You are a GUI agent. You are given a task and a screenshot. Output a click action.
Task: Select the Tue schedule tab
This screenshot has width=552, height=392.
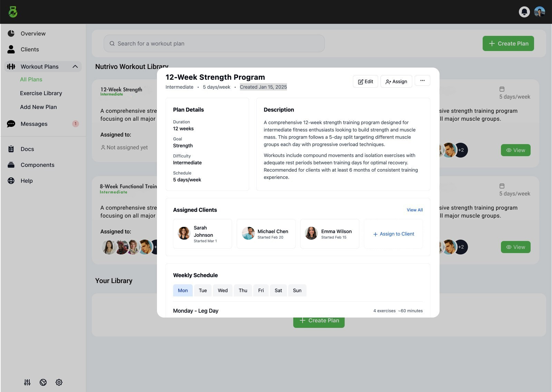(203, 290)
